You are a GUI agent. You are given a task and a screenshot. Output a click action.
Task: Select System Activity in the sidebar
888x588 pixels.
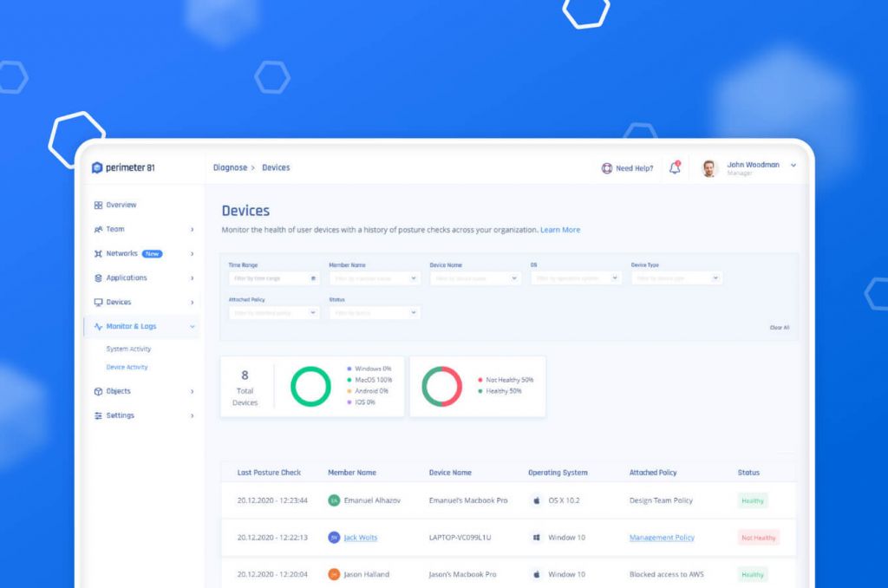click(x=128, y=349)
